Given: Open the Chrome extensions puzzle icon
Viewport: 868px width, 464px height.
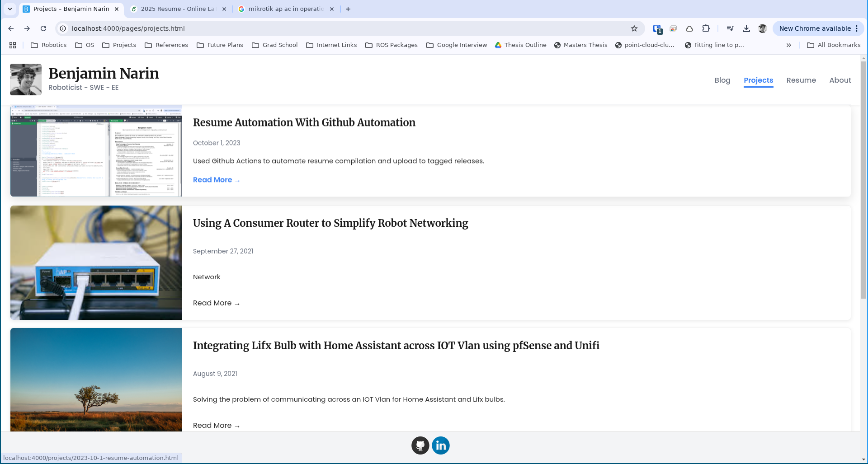Looking at the screenshot, I should click(706, 28).
